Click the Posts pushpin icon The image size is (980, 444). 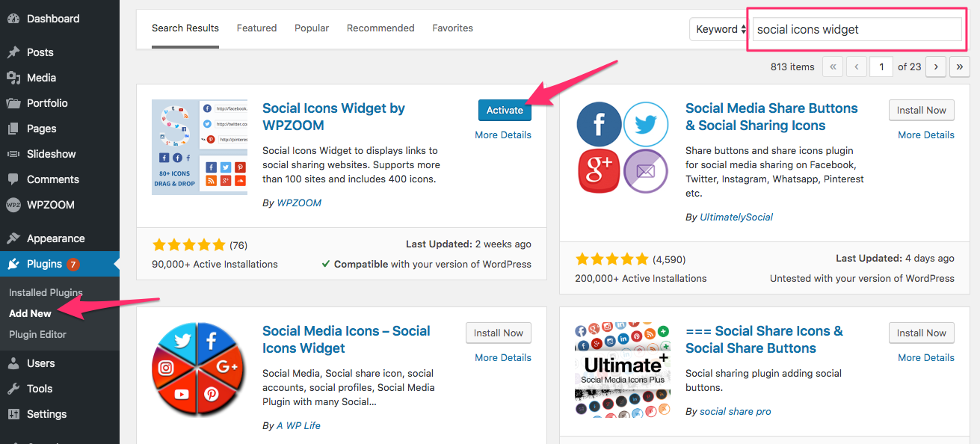click(x=13, y=52)
